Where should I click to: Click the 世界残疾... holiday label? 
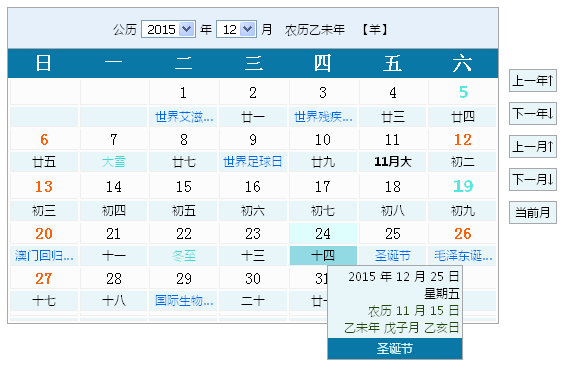click(x=323, y=117)
